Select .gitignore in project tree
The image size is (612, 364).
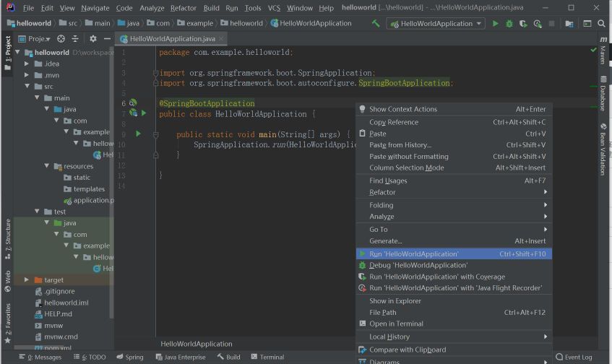pos(55,291)
